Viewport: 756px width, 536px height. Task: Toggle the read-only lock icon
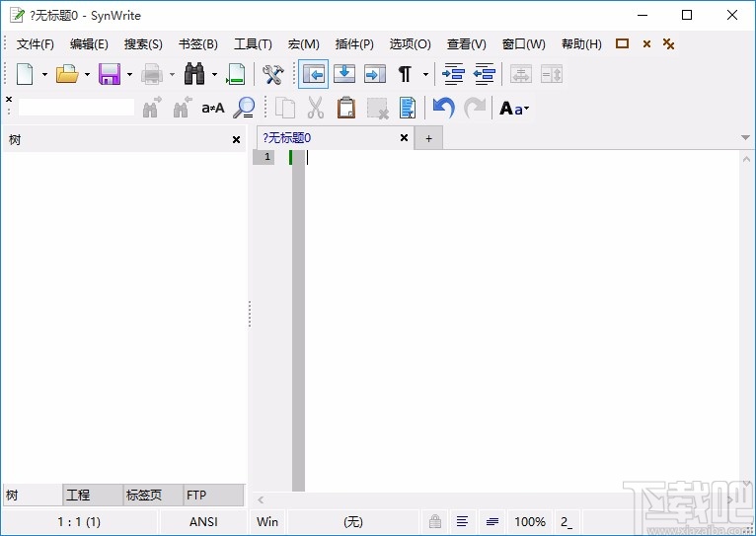coord(435,521)
